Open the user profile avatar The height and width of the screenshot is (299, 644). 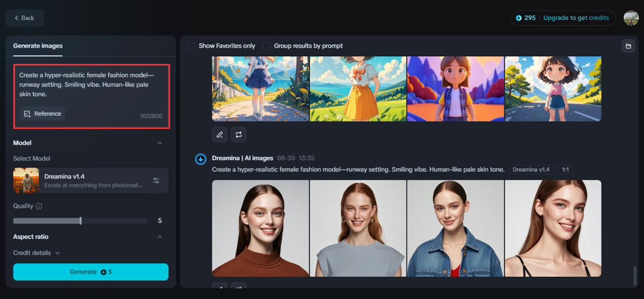(x=631, y=18)
